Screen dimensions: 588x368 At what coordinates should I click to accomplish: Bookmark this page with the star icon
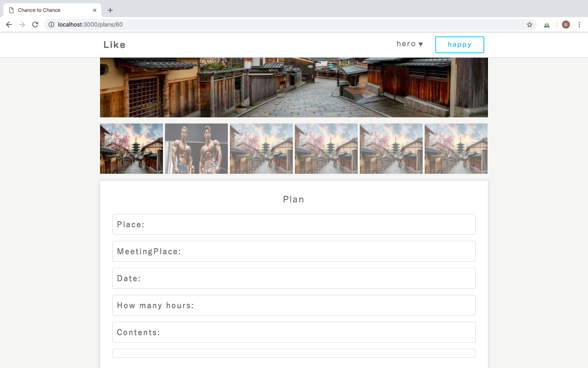(530, 25)
